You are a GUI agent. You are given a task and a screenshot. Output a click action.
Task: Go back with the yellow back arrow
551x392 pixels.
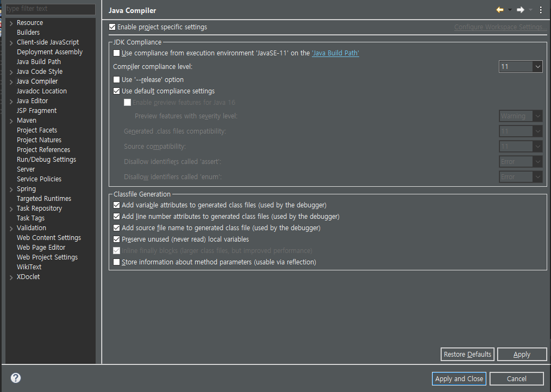tap(500, 10)
